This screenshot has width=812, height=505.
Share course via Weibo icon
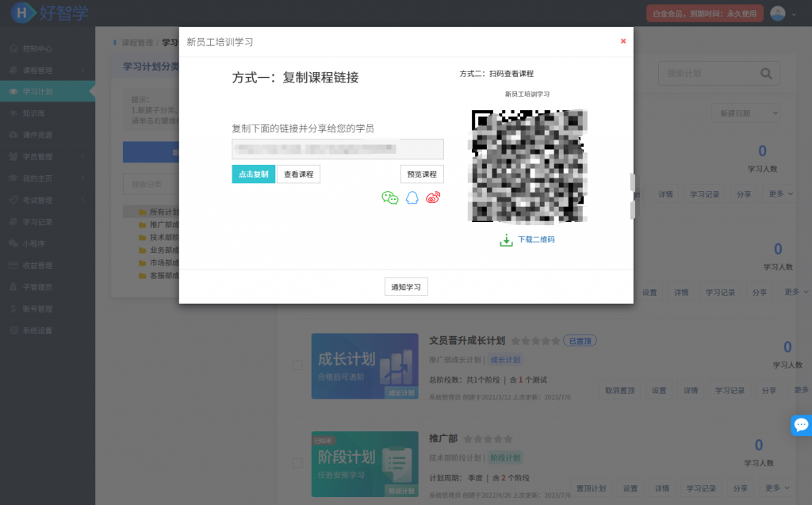[433, 197]
